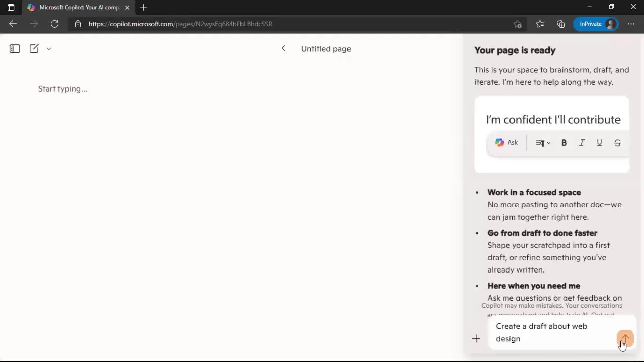Screen dimensions: 644x362
Task: Click the Here when you need me text
Action: pos(534,286)
